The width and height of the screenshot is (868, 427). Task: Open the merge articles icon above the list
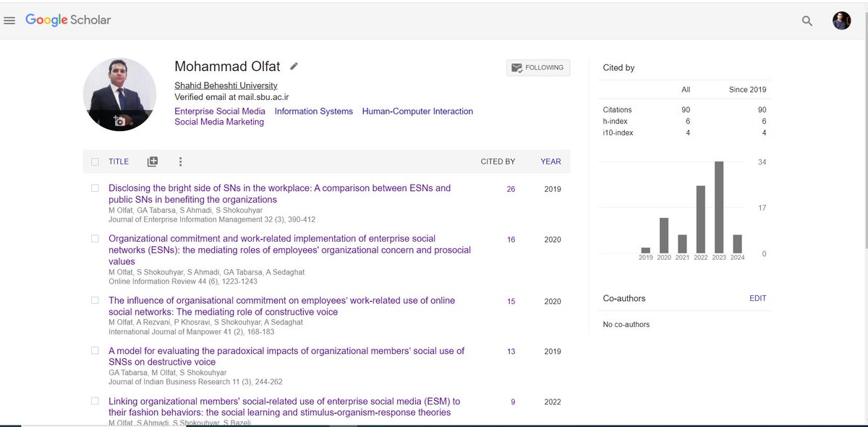click(x=151, y=161)
